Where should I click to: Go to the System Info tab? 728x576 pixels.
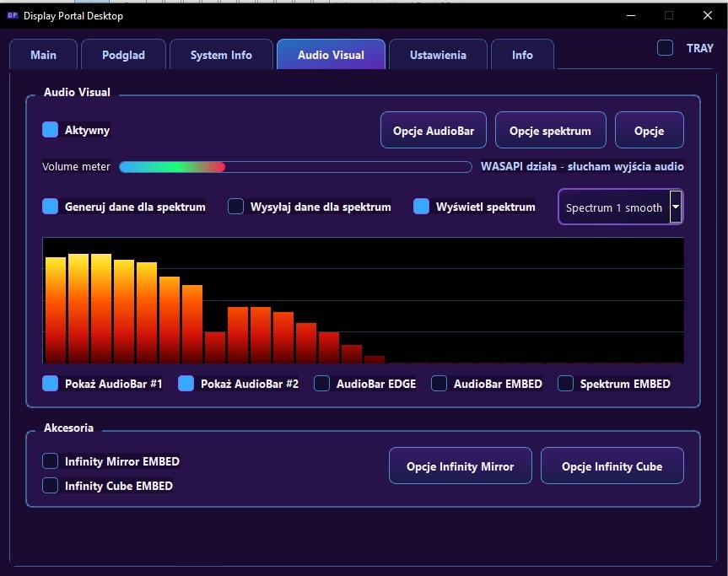tap(221, 55)
